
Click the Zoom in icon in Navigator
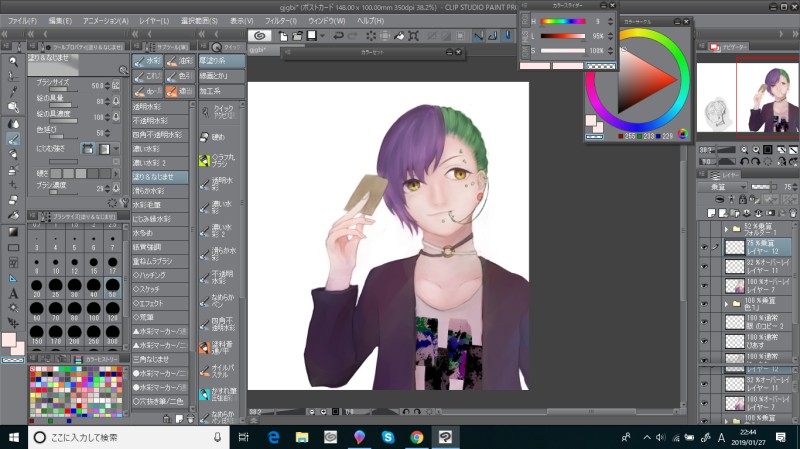tap(756, 150)
